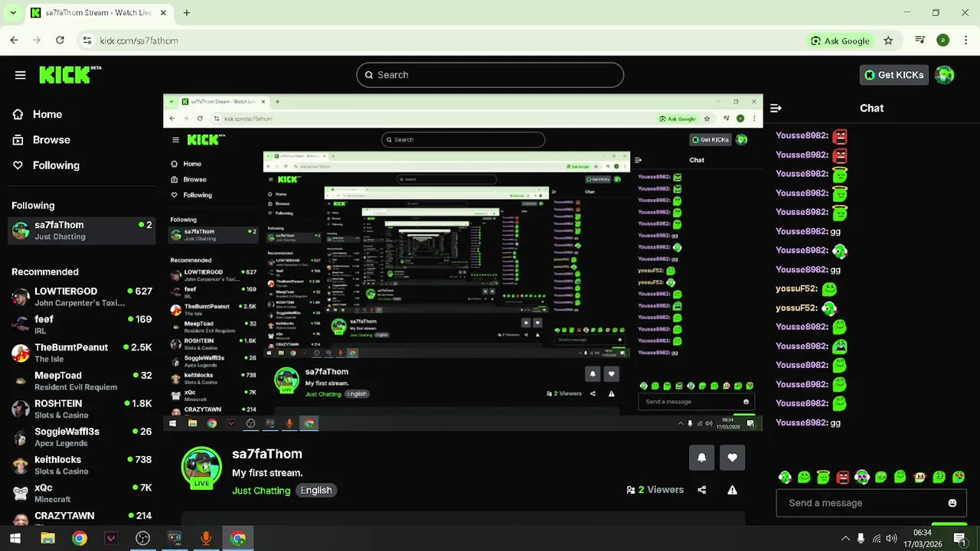This screenshot has height=551, width=980.
Task: Click the angry red emote in emote bar
Action: [842, 477]
